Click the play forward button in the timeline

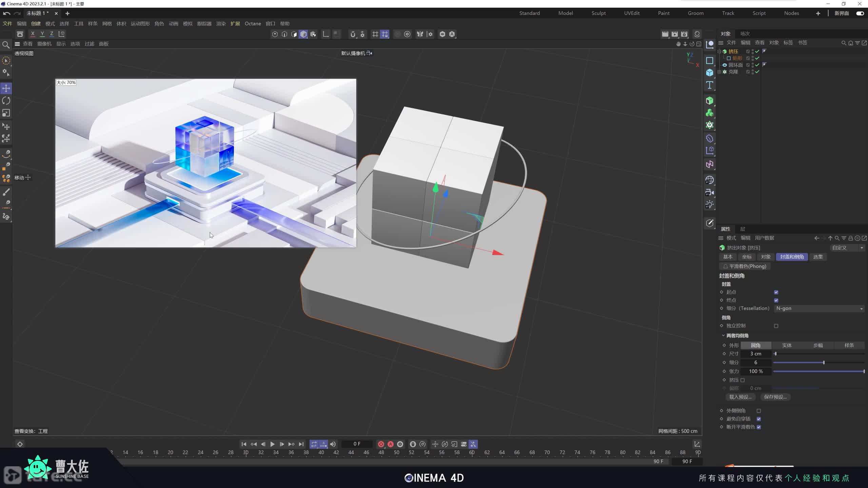click(272, 444)
